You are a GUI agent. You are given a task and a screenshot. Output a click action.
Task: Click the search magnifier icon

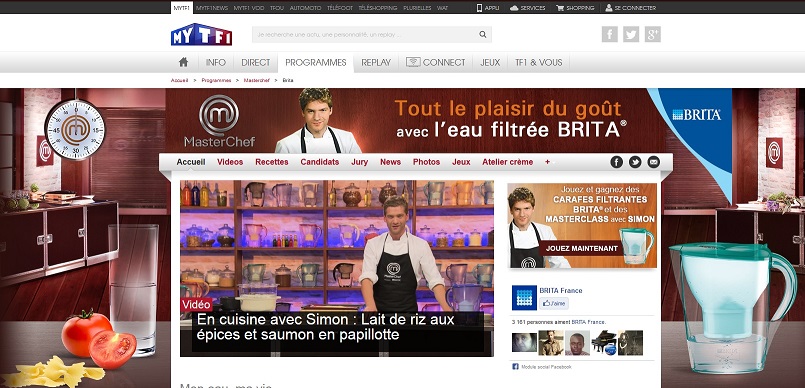(x=483, y=34)
